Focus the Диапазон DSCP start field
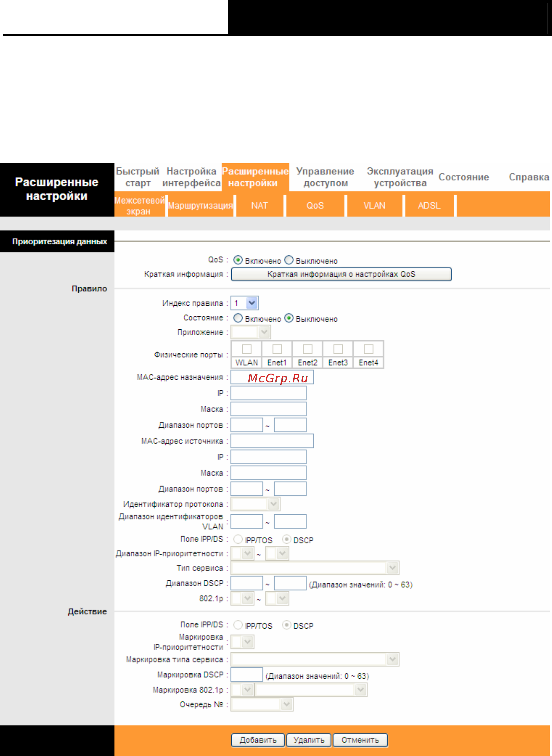The width and height of the screenshot is (552, 756). (x=247, y=583)
